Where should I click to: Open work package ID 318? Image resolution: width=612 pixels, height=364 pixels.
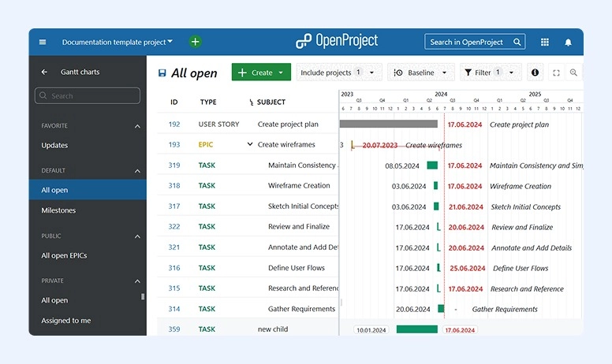point(174,186)
